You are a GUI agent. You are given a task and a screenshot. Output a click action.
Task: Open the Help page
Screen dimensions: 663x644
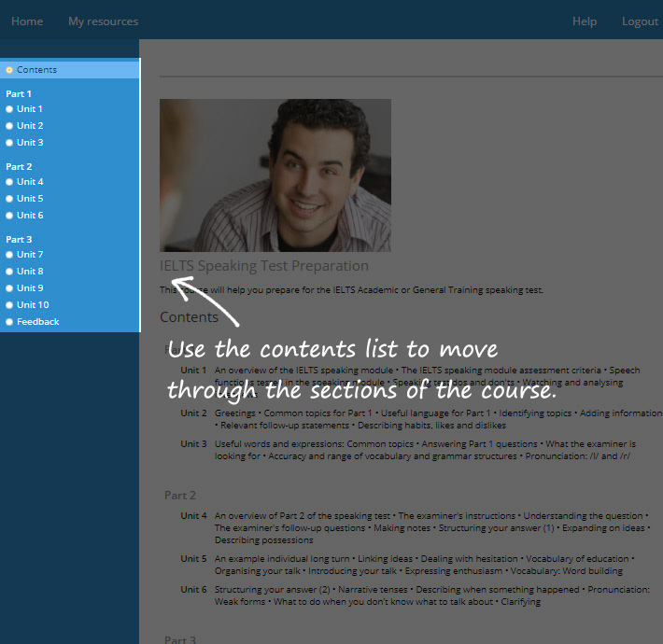click(585, 21)
